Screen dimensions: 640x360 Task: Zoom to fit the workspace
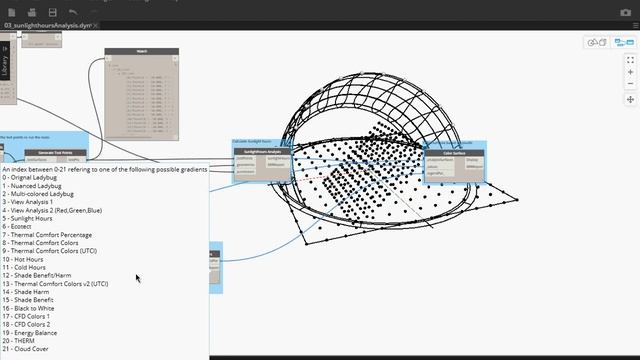630,60
